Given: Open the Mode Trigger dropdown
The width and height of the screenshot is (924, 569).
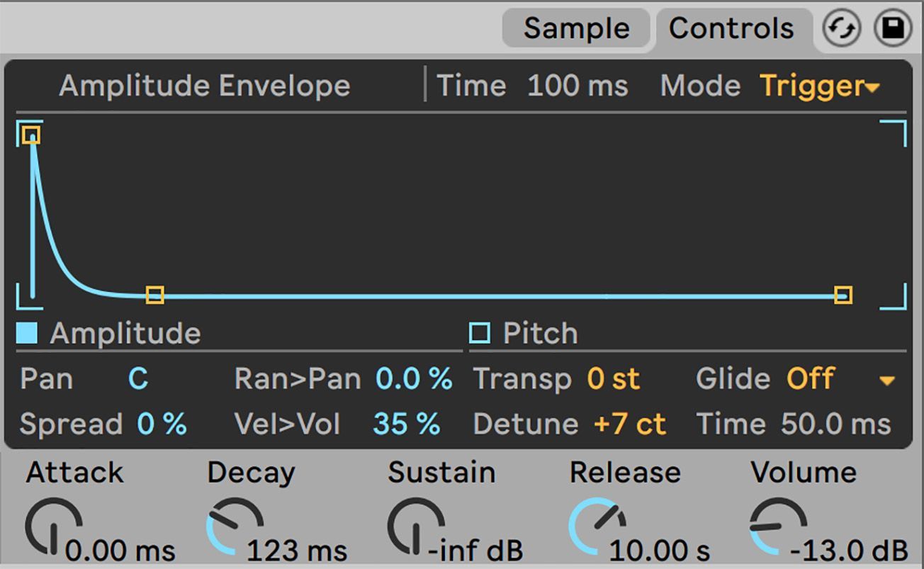Looking at the screenshot, I should tap(820, 86).
